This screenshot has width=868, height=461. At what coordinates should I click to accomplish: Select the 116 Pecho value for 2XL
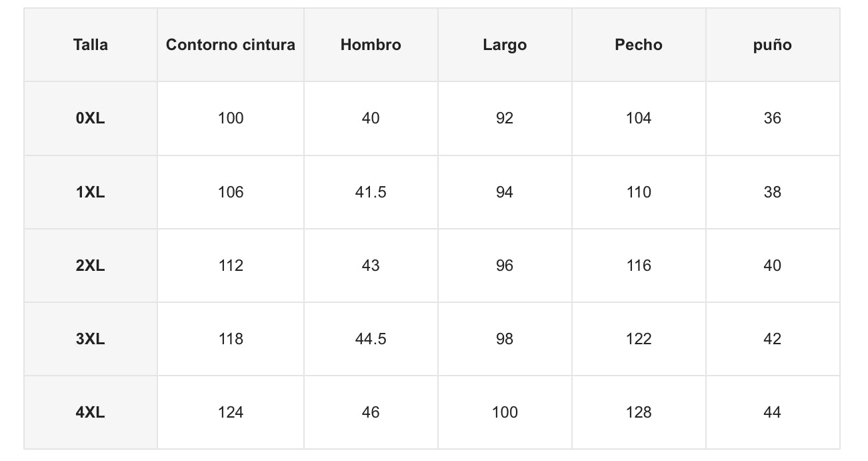point(639,266)
